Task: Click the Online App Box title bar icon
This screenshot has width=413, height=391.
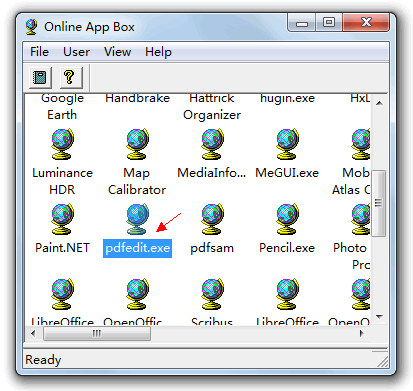Action: [32, 27]
